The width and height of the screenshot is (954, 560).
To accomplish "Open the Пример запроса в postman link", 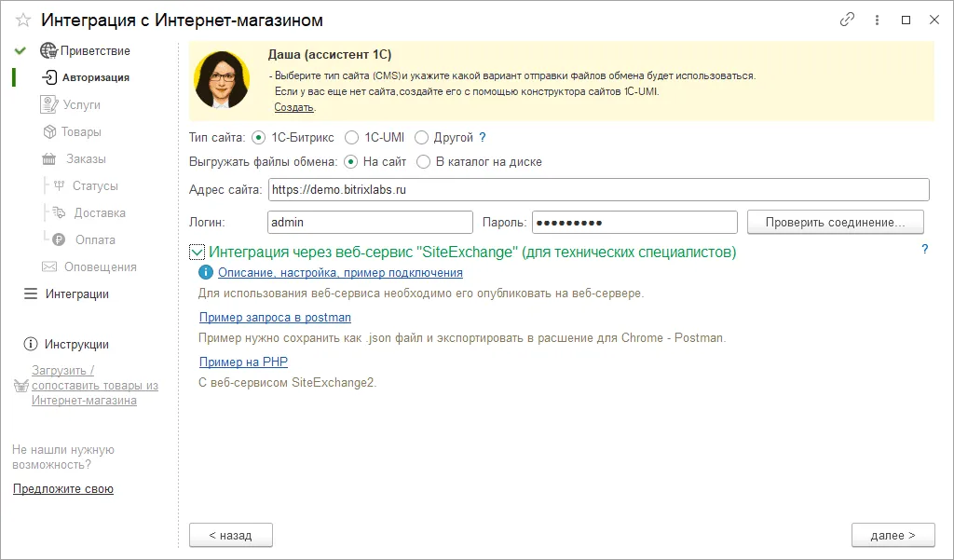I will 275,318.
